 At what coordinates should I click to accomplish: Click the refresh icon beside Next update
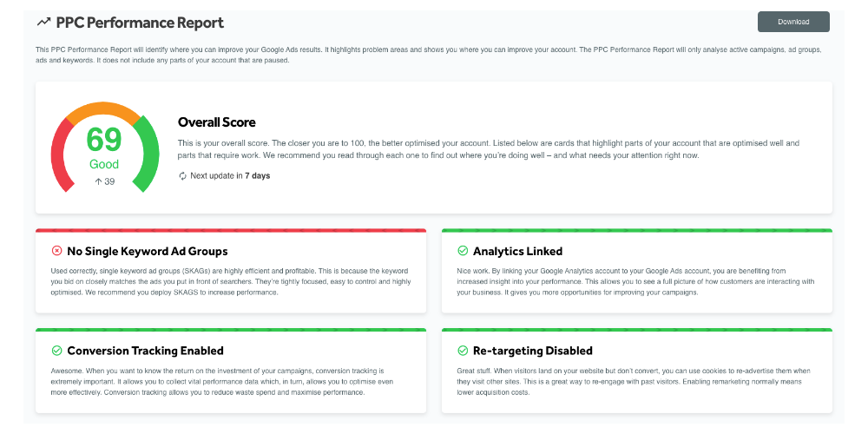point(182,176)
